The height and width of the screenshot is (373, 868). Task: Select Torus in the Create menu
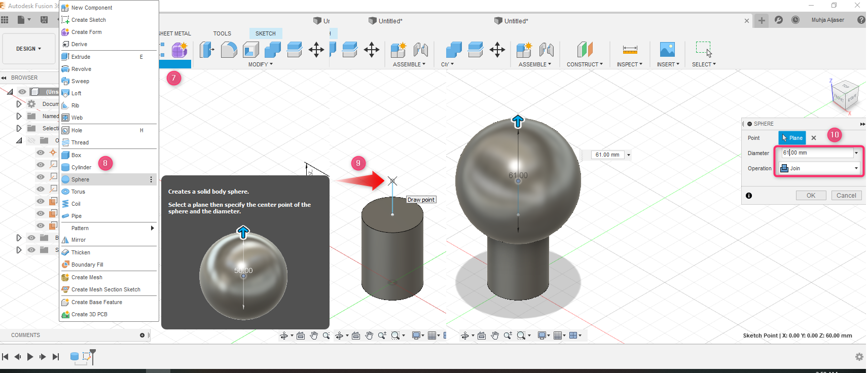point(108,192)
